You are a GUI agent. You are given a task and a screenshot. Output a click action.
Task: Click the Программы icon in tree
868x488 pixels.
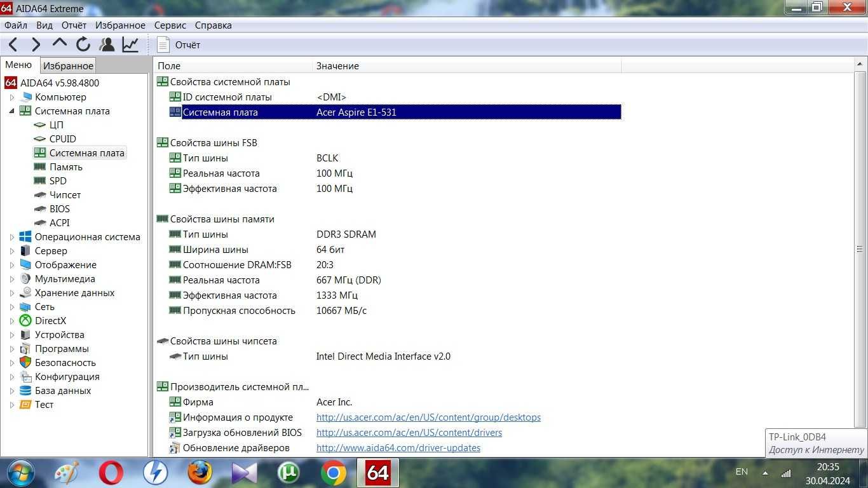click(25, 349)
